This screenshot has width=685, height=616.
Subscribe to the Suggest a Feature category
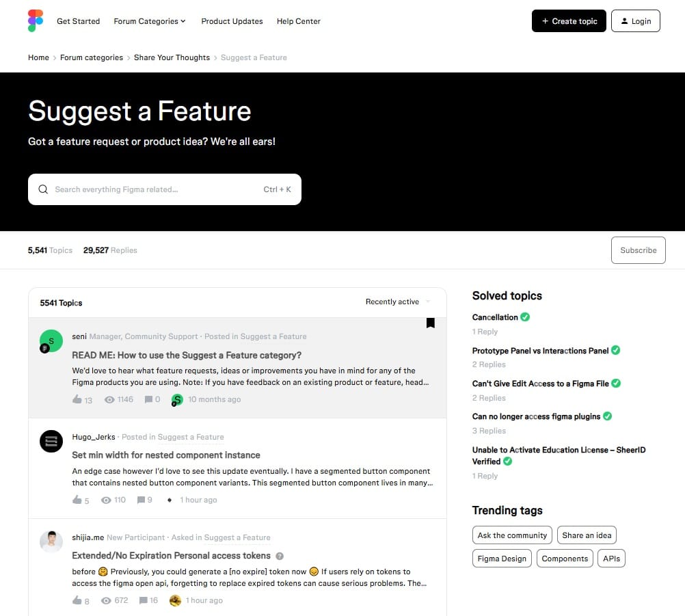coord(638,250)
